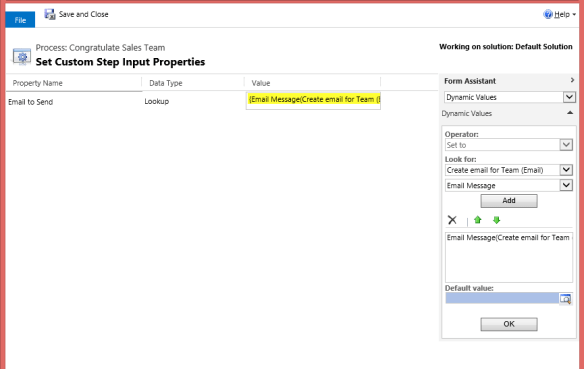584x369 pixels.
Task: Select the Email Message(Create email for Team list entry
Action: click(508, 238)
